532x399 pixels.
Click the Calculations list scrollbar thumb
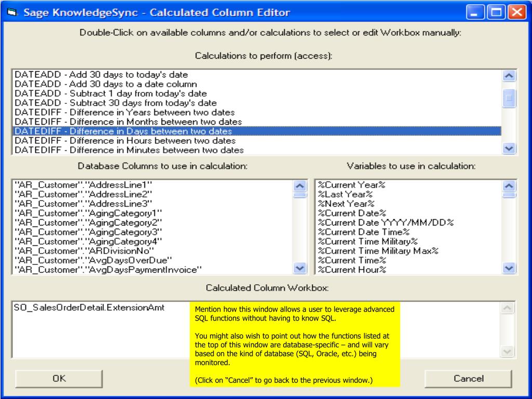point(509,98)
